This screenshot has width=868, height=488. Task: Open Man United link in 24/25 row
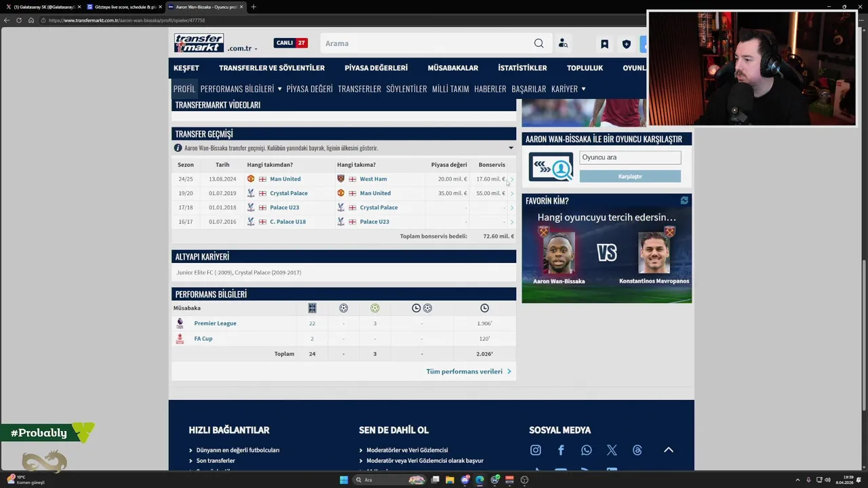pos(285,179)
